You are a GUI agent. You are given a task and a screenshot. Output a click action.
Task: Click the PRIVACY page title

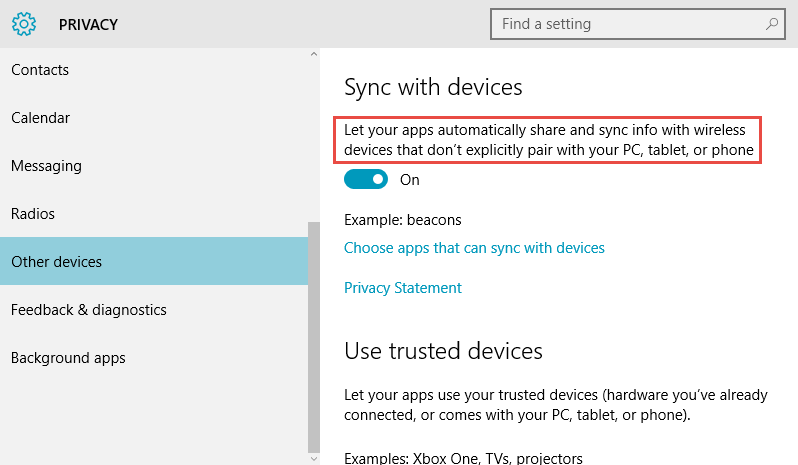pos(88,24)
